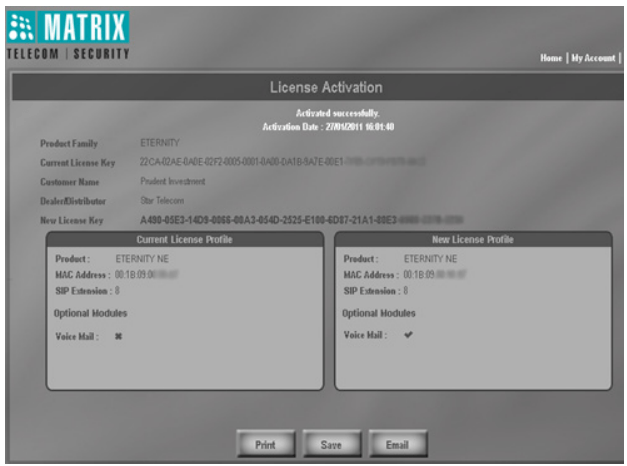Screen dimensions: 627x466
Task: Select ETERNITY NE in New License Profile
Action: coord(431,259)
